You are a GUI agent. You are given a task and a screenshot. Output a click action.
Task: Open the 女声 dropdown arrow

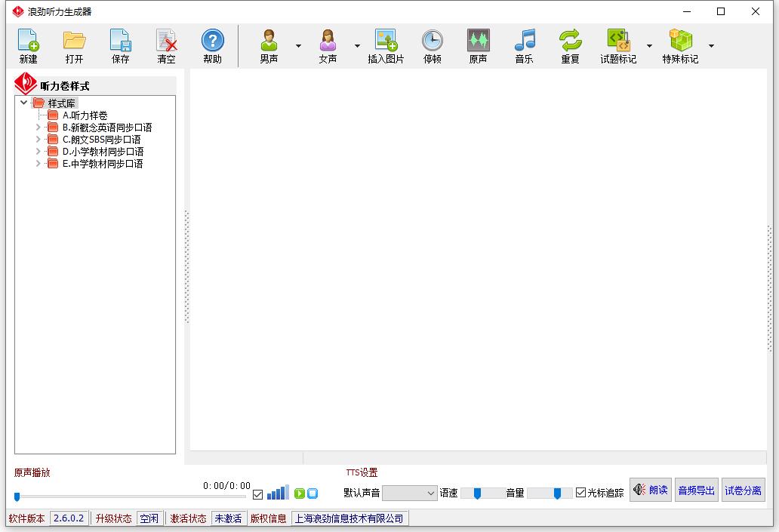point(357,46)
